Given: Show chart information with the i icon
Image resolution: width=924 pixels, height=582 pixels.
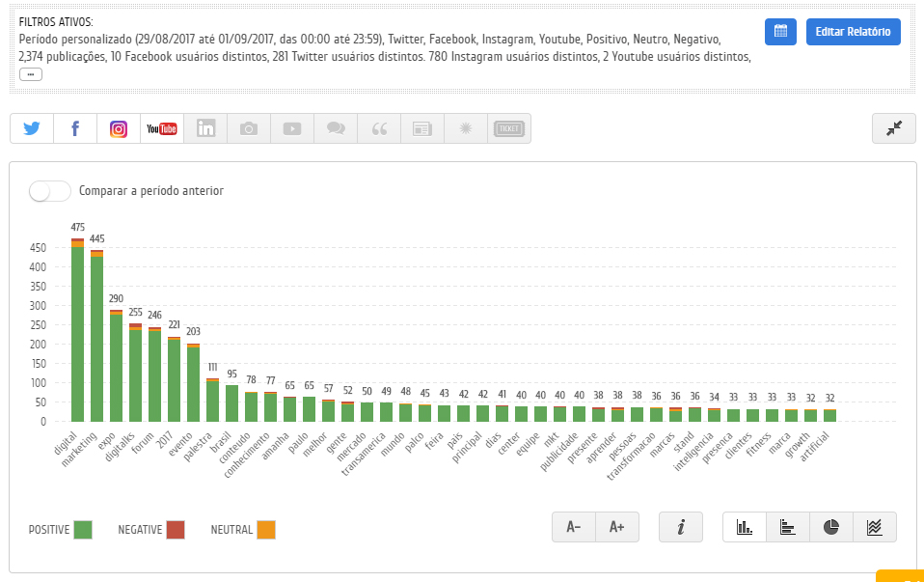Looking at the screenshot, I should (x=681, y=527).
